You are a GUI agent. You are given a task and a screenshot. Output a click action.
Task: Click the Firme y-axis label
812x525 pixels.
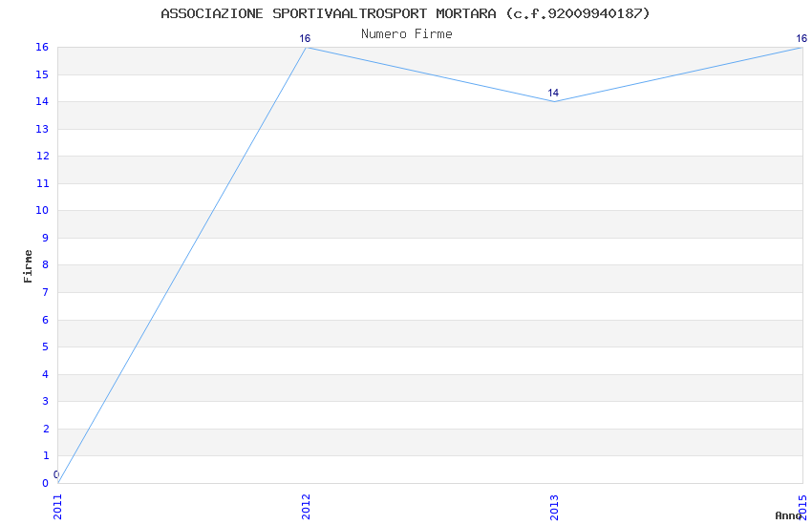pyautogui.click(x=28, y=266)
